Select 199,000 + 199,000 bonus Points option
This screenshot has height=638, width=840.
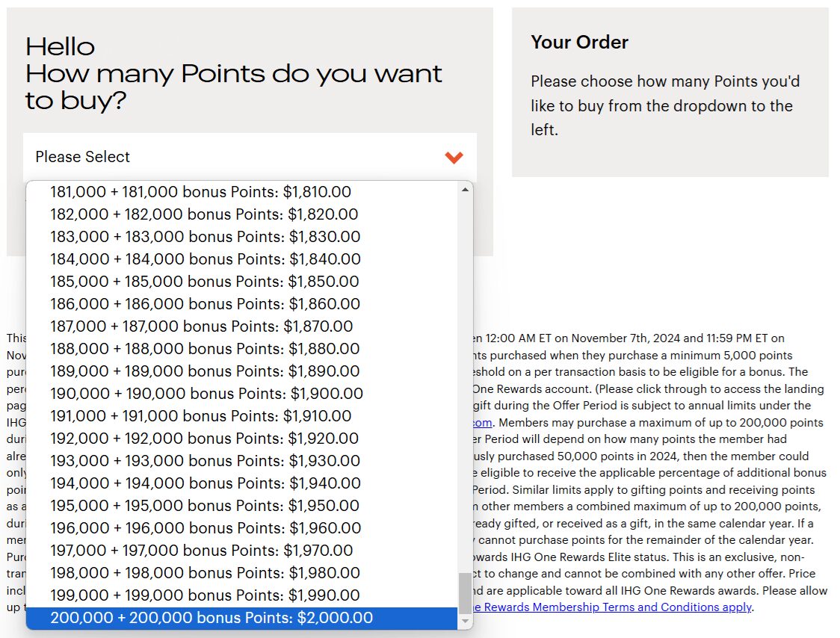(x=242, y=595)
